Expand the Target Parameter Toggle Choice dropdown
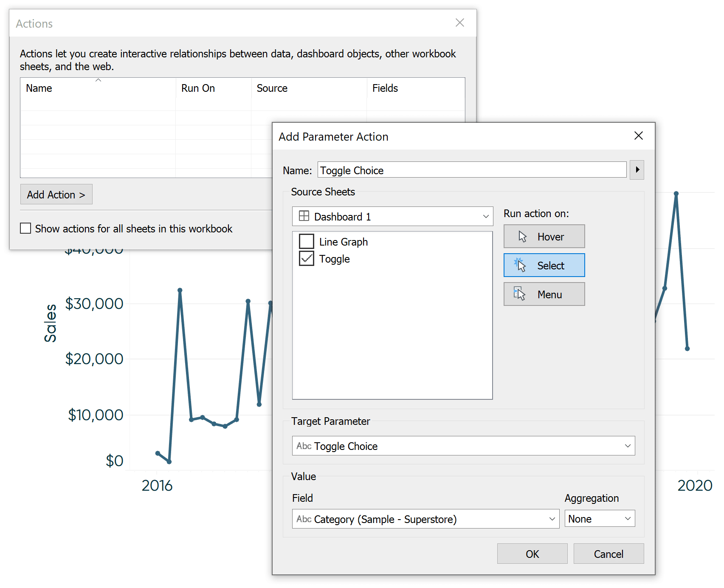 (x=627, y=446)
